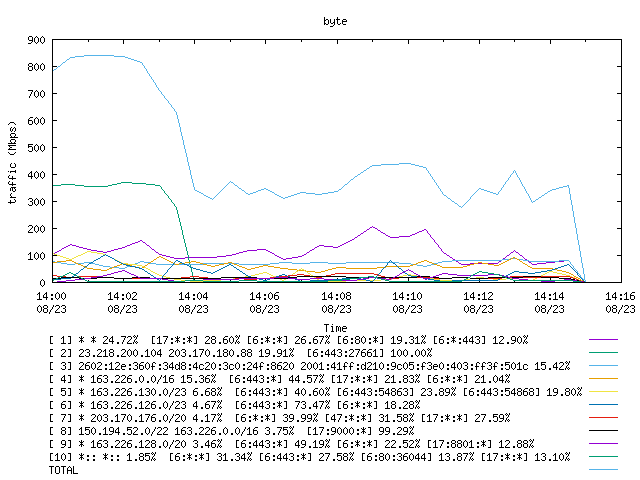640x480 pixels.
Task: Click the 14:08 08/23 time label
Action: tap(336, 302)
